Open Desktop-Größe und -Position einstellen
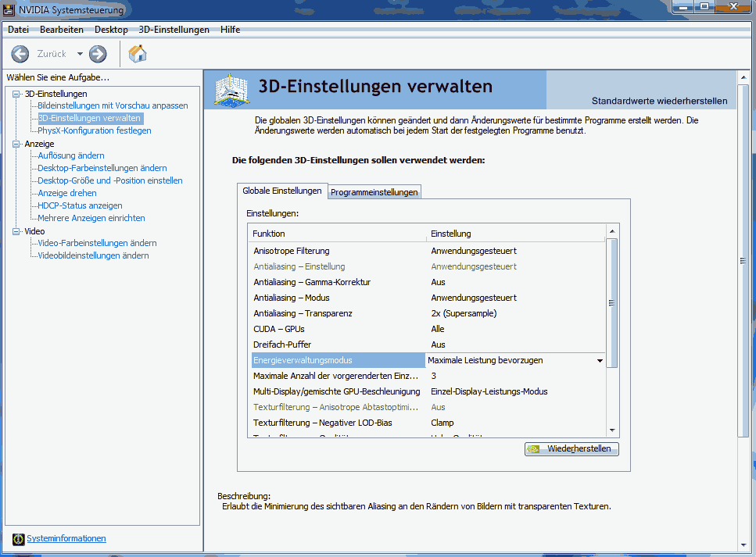 click(110, 180)
